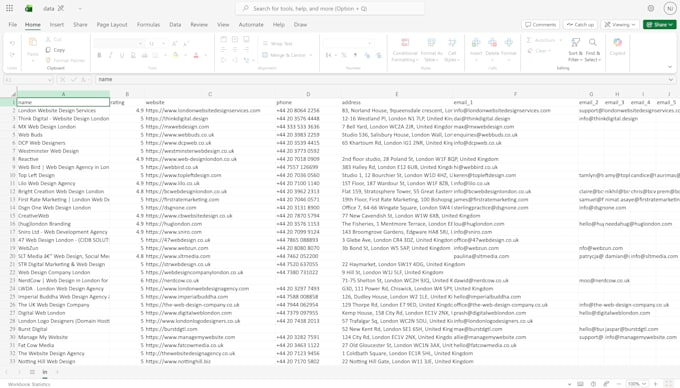This screenshot has width=680, height=388.
Task: Switch to the Formulas tab
Action: (x=148, y=25)
